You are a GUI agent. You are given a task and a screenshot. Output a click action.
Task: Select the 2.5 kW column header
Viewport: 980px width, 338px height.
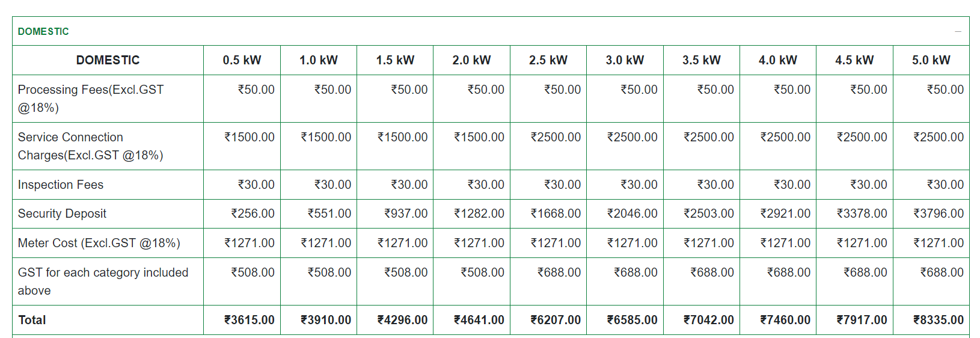coord(548,60)
